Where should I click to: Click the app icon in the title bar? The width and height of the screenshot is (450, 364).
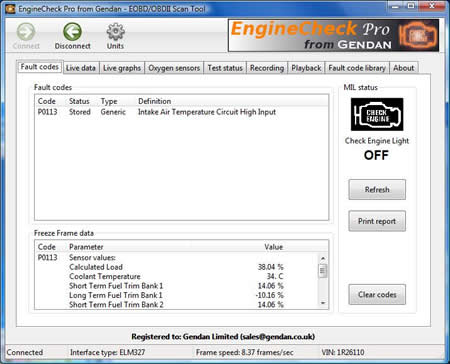click(x=10, y=9)
